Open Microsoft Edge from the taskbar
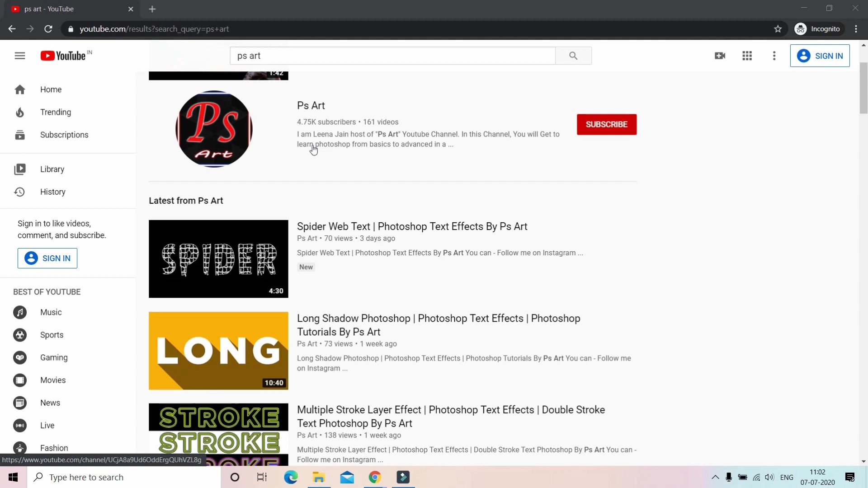868x488 pixels. point(291,477)
